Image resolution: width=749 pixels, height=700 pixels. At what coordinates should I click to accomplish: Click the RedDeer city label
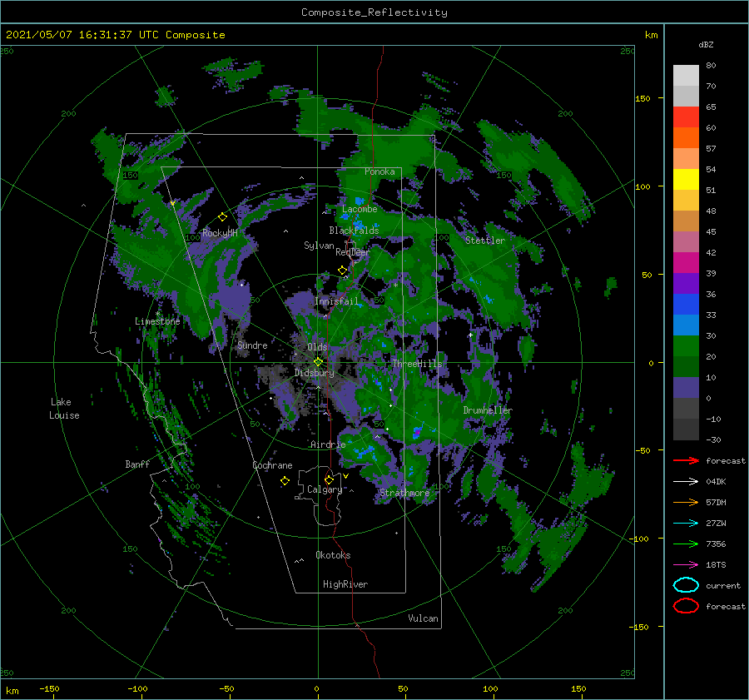(x=353, y=252)
